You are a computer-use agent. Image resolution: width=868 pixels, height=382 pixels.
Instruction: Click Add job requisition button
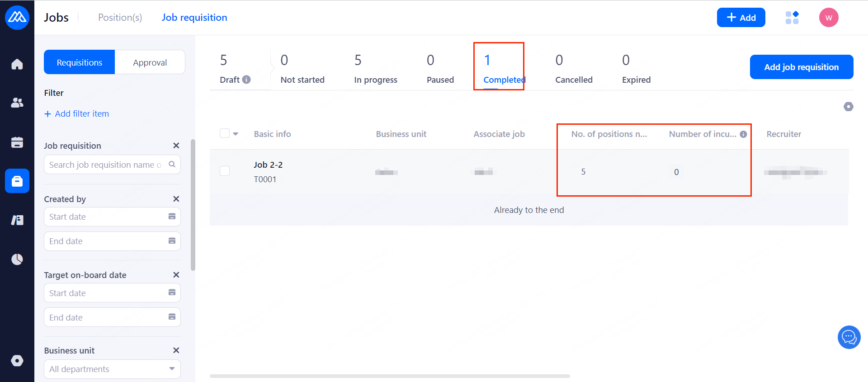801,67
